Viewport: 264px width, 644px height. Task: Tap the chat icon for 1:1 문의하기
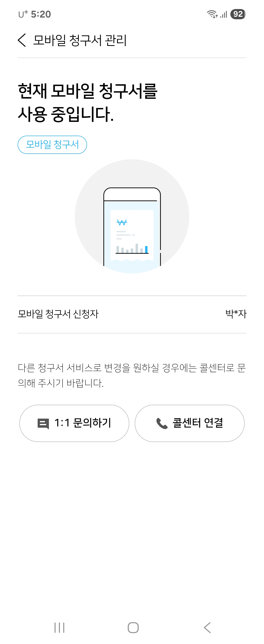pyautogui.click(x=43, y=423)
